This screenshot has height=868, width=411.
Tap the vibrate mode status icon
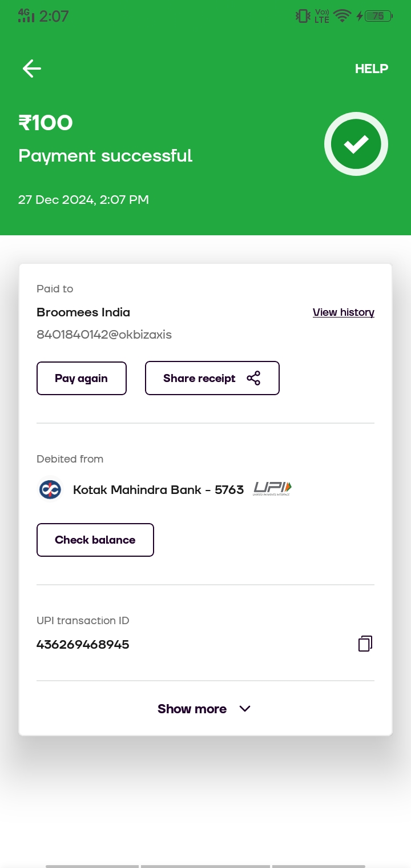(x=303, y=16)
